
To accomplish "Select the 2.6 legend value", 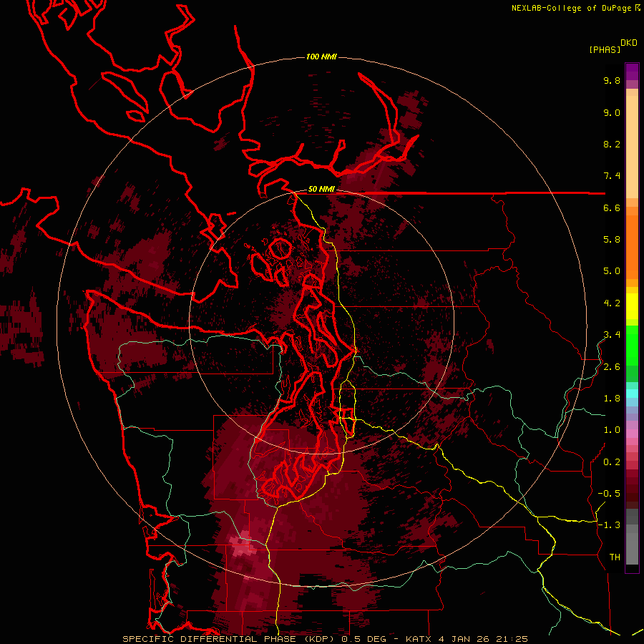I will click(x=612, y=367).
